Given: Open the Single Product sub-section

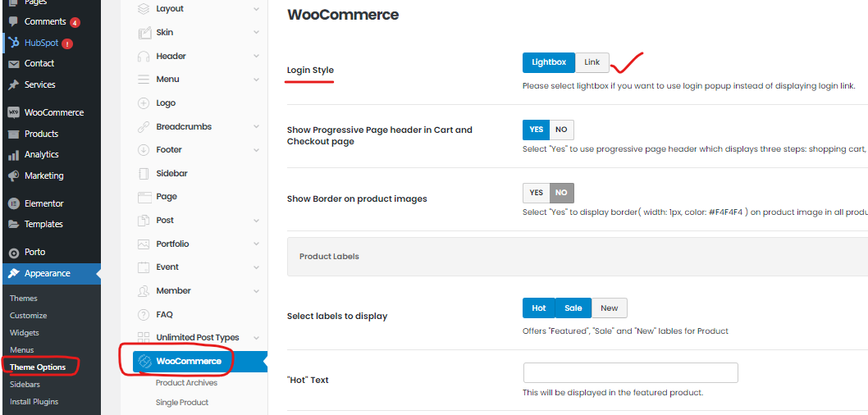Looking at the screenshot, I should point(182,402).
